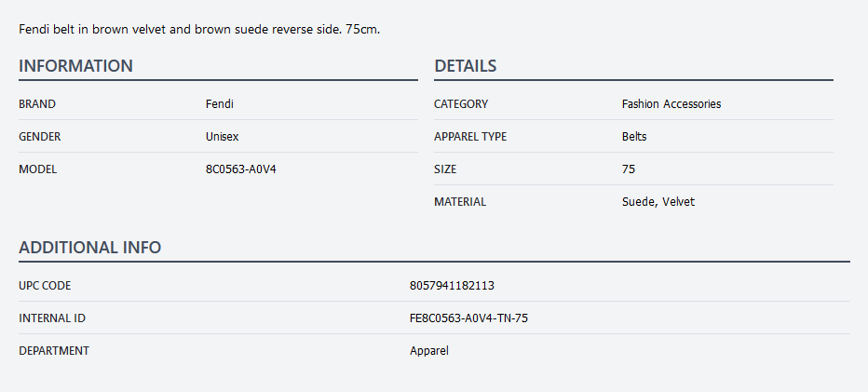
Task: Select the Suede, Velvet material value
Action: coord(658,202)
